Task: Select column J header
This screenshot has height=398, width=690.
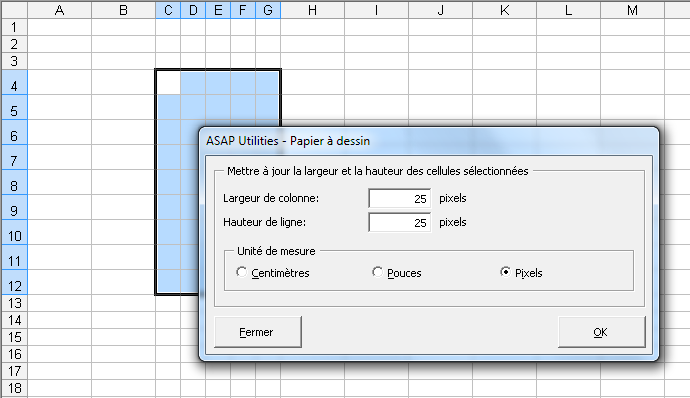Action: click(440, 10)
